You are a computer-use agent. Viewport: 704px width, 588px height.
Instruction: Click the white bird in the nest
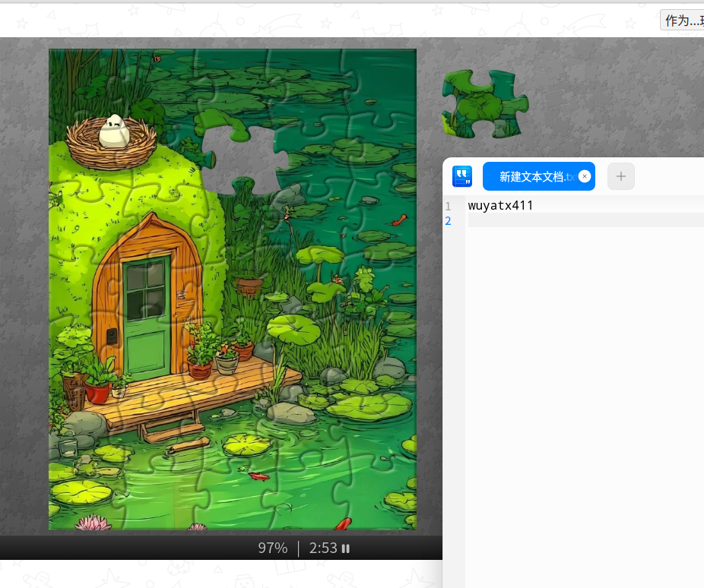[115, 131]
